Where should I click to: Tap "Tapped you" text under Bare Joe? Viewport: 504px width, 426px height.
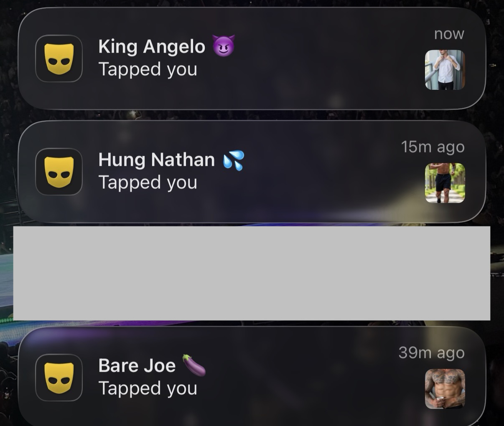148,388
